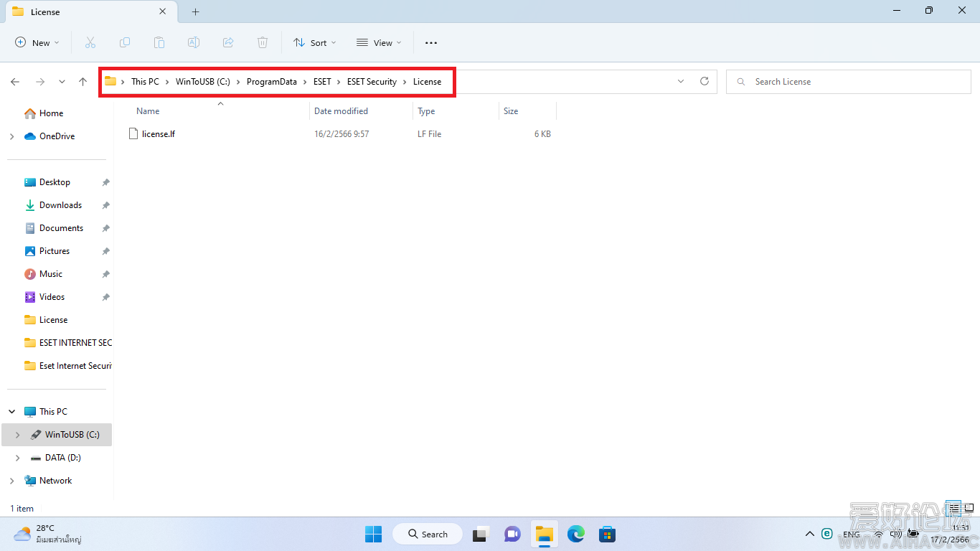The height and width of the screenshot is (551, 980).
Task: Open Windows Start menu
Action: (x=373, y=534)
